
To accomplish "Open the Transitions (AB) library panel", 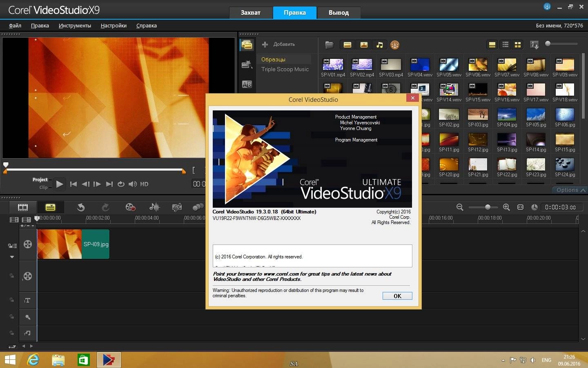I will [x=247, y=84].
